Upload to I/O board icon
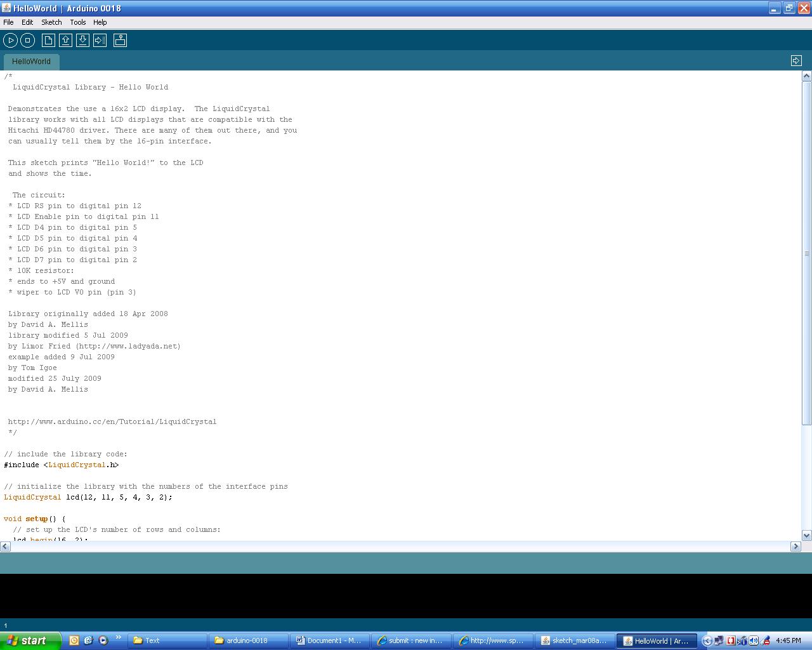 coord(100,41)
